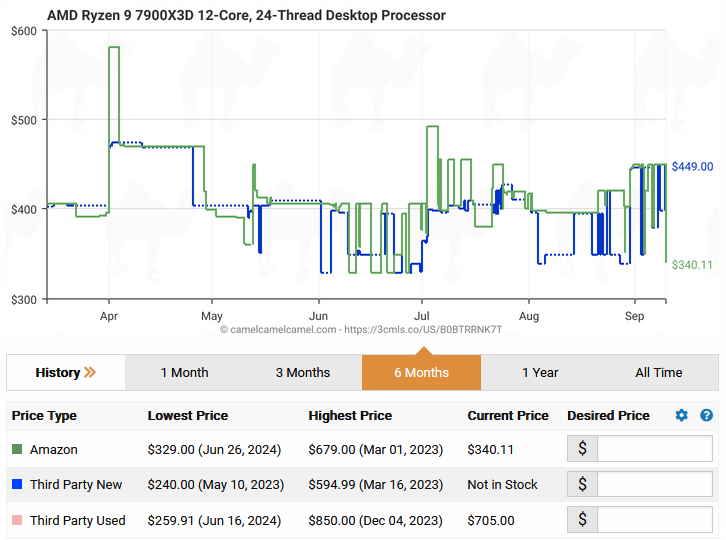Select the 6 Months range tab
This screenshot has height=540, width=726.
click(421, 373)
